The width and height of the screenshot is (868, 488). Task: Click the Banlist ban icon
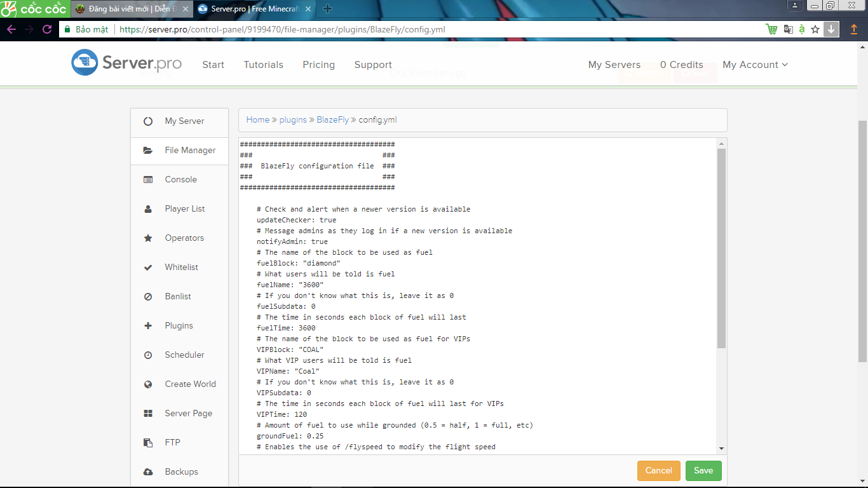coord(148,297)
